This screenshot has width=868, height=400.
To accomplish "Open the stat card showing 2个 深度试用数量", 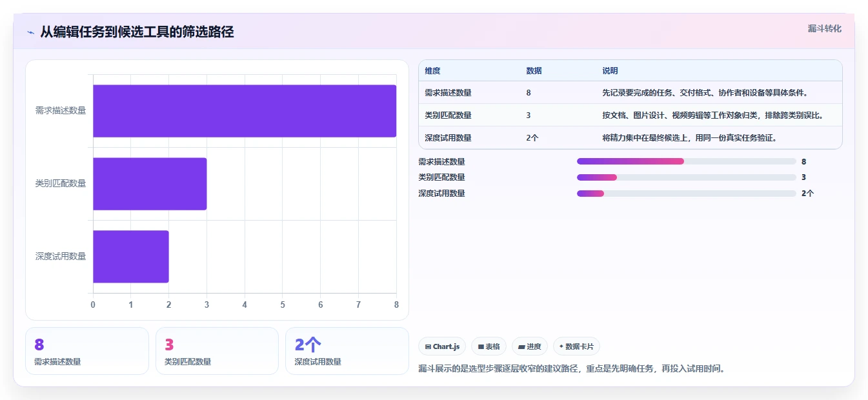I will pos(347,351).
